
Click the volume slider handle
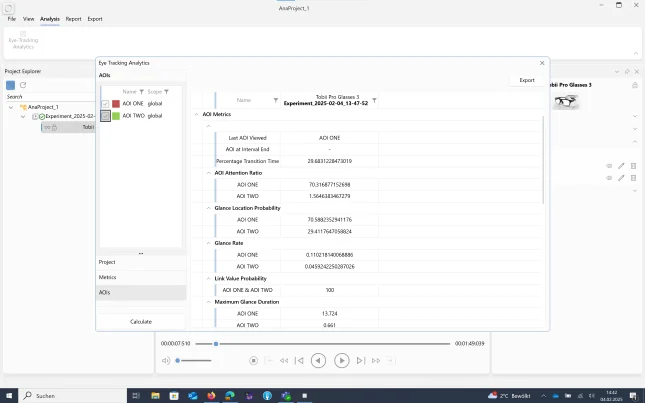coord(178,361)
